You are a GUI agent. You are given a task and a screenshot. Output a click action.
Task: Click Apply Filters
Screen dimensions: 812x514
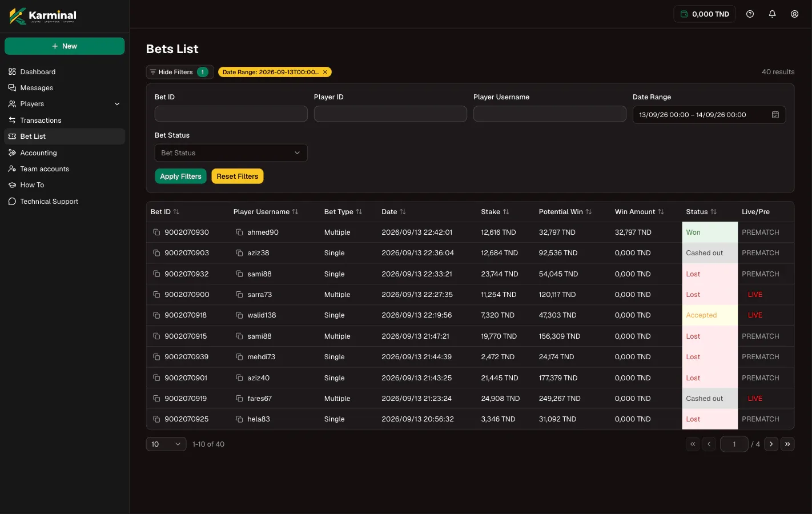[180, 176]
